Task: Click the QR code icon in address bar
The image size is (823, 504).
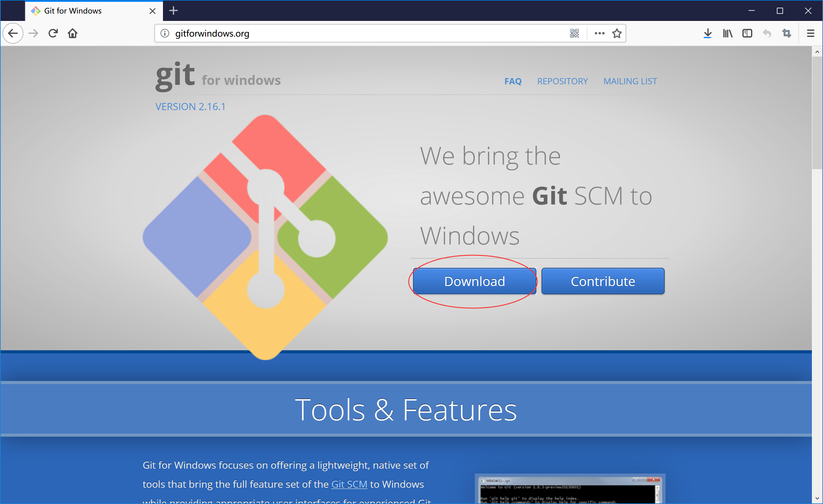Action: coord(574,34)
